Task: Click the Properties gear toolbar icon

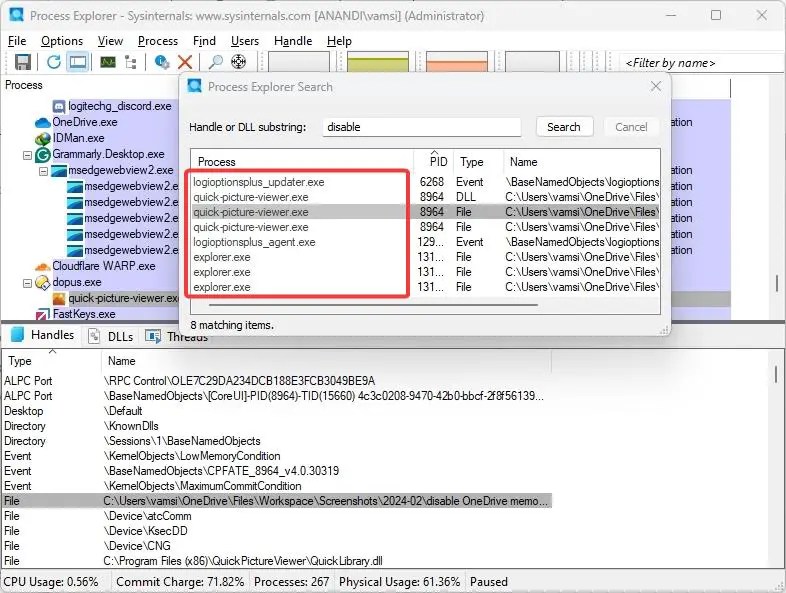Action: (x=161, y=62)
